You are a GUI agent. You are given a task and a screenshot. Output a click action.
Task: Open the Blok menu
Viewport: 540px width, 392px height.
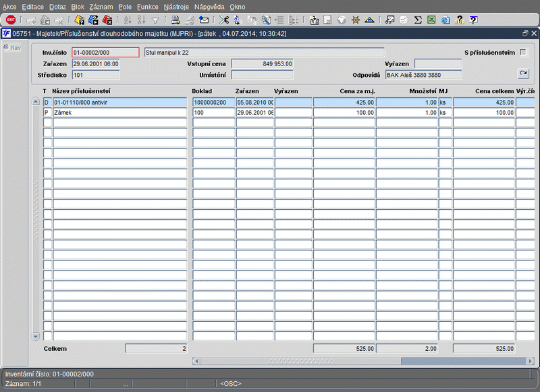pyautogui.click(x=78, y=7)
